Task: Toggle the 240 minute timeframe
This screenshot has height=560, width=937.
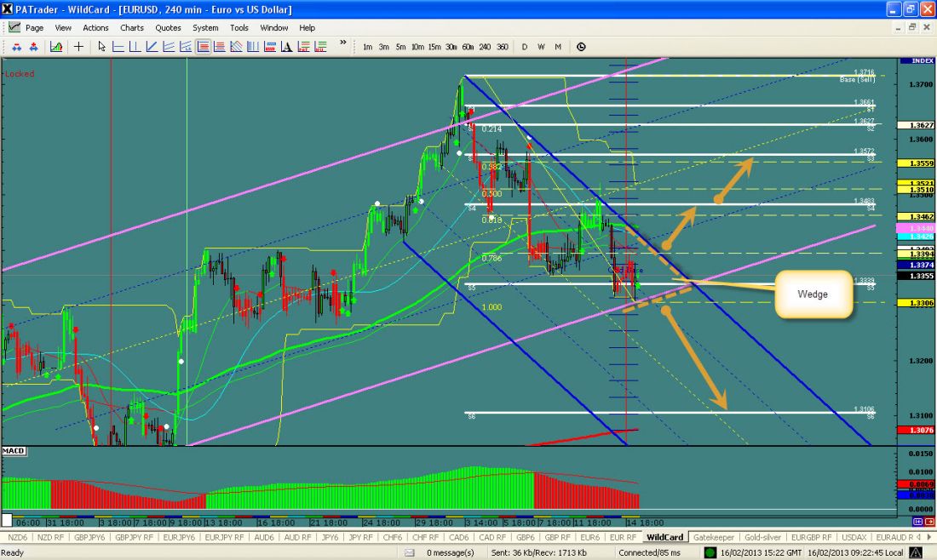Action: 485,47
